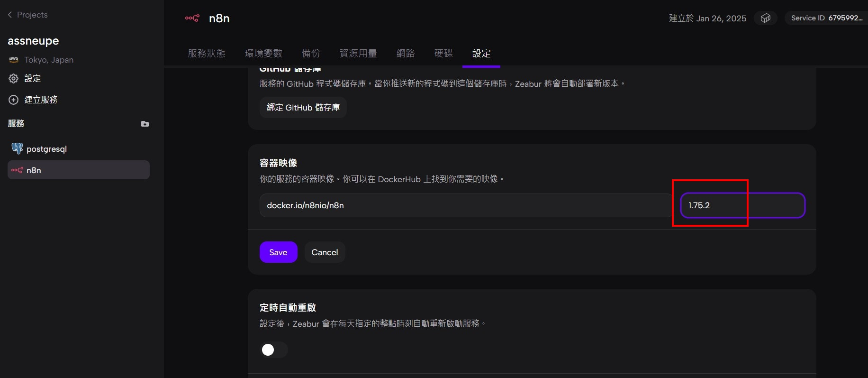Click the 設定 label in sidebar

pyautogui.click(x=33, y=78)
